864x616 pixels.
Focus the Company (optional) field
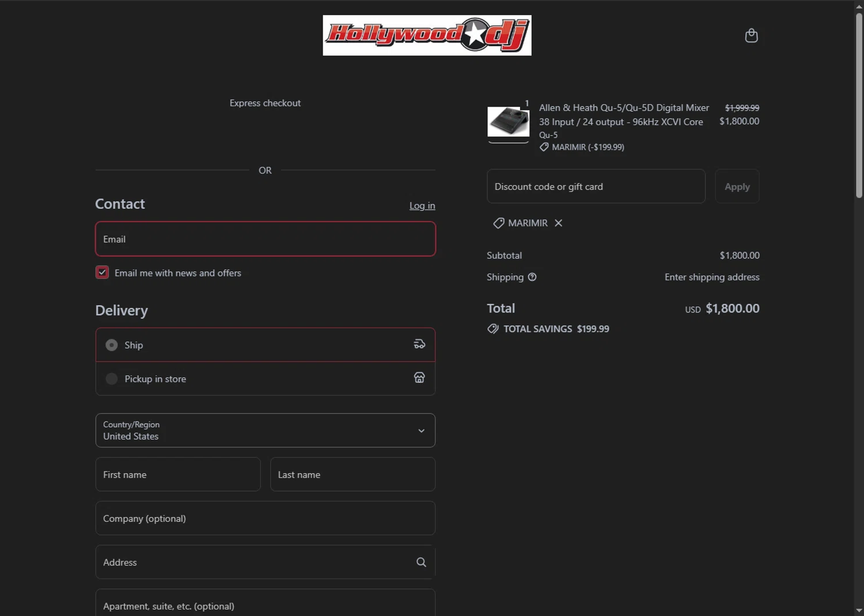(265, 518)
